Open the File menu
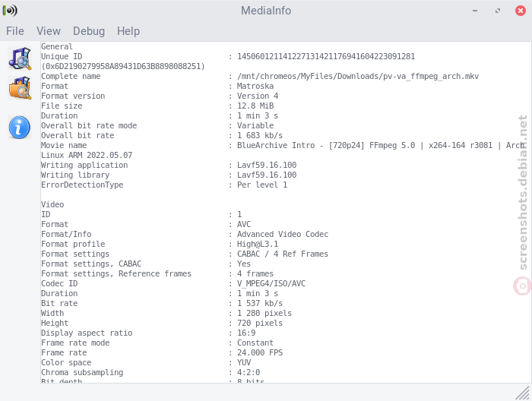The width and height of the screenshot is (532, 401). point(15,31)
